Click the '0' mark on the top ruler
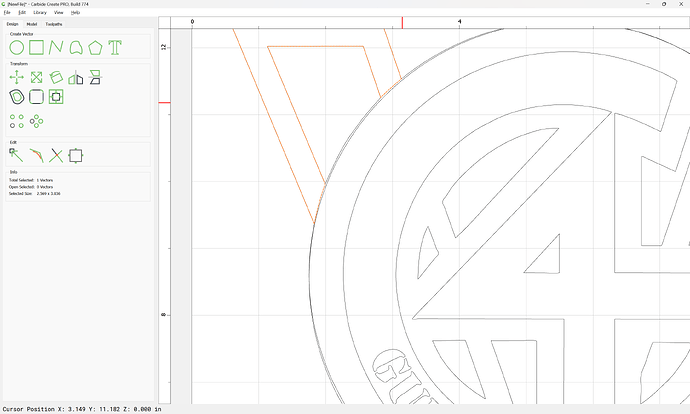This screenshot has height=414, width=690. [x=192, y=22]
